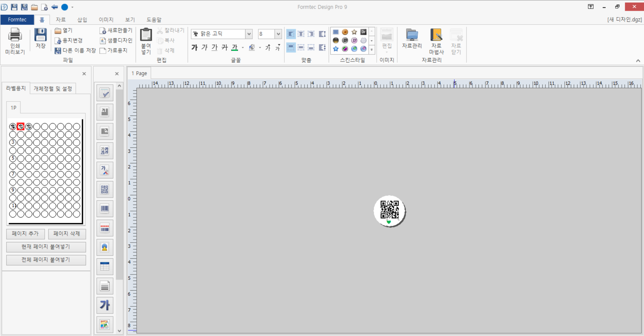
Task: Open the font size dropdown showing 8
Action: 278,34
